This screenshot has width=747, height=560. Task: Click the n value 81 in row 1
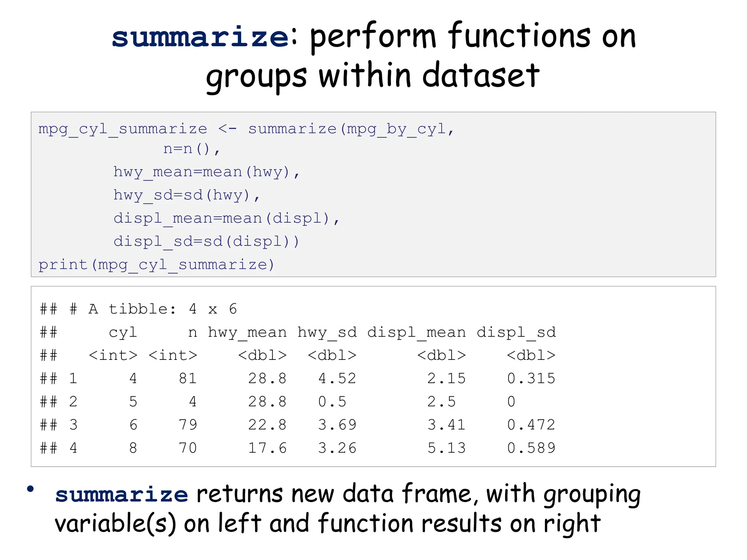pyautogui.click(x=188, y=378)
